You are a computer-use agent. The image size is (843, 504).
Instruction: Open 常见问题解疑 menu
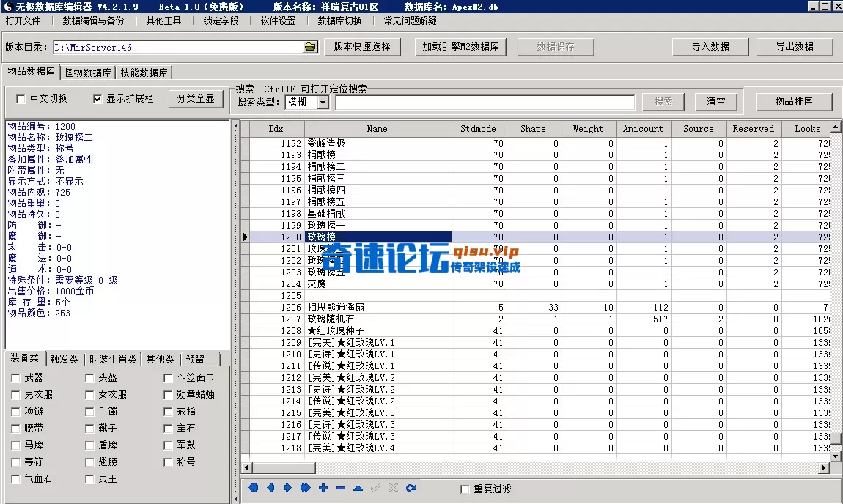coord(411,21)
